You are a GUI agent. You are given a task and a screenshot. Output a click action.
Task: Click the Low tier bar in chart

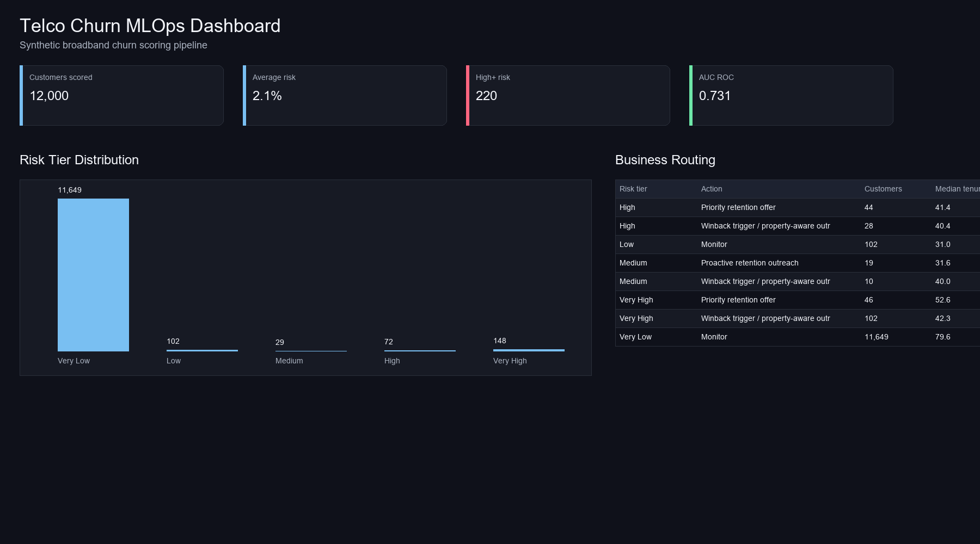point(202,350)
